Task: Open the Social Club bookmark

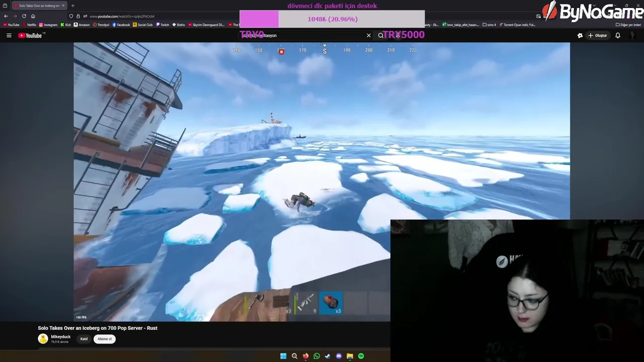Action: point(143,25)
